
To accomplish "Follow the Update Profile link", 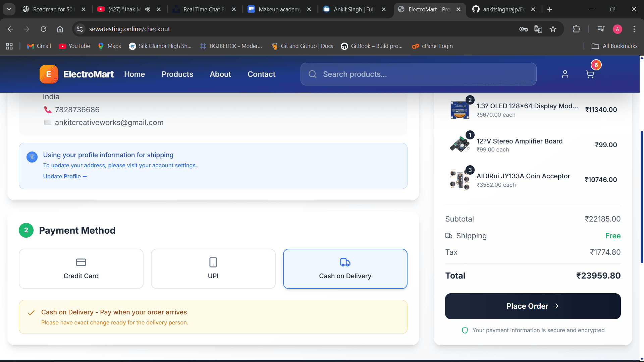I will pyautogui.click(x=65, y=176).
